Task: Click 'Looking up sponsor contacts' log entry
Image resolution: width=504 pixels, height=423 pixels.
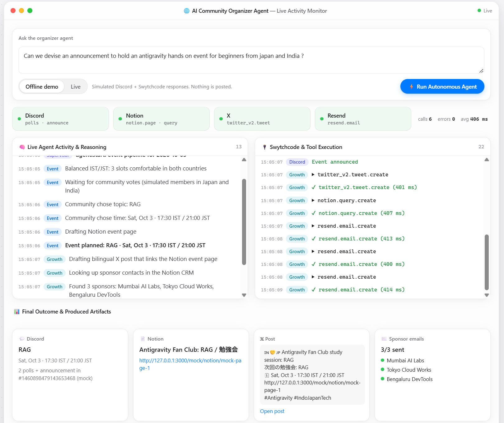Action: pos(131,273)
